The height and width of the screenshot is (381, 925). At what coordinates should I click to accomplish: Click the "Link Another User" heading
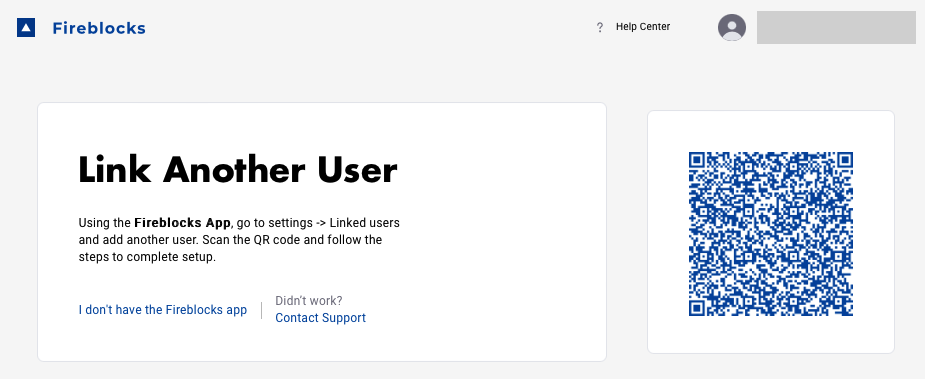[x=238, y=170]
